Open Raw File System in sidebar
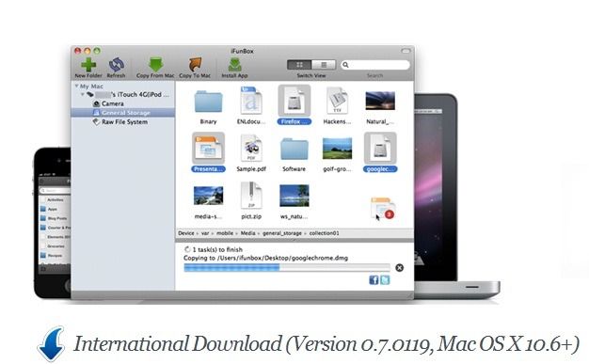The image size is (589, 364). (120, 122)
